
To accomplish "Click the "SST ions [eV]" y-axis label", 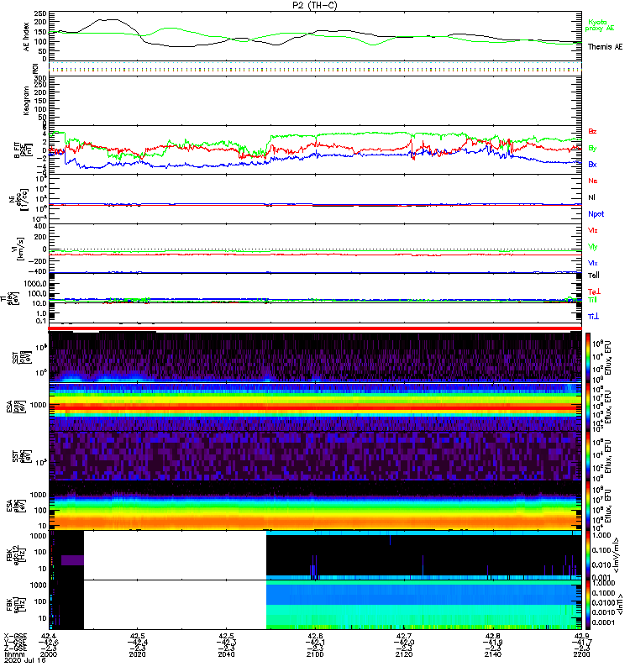I will [21, 357].
